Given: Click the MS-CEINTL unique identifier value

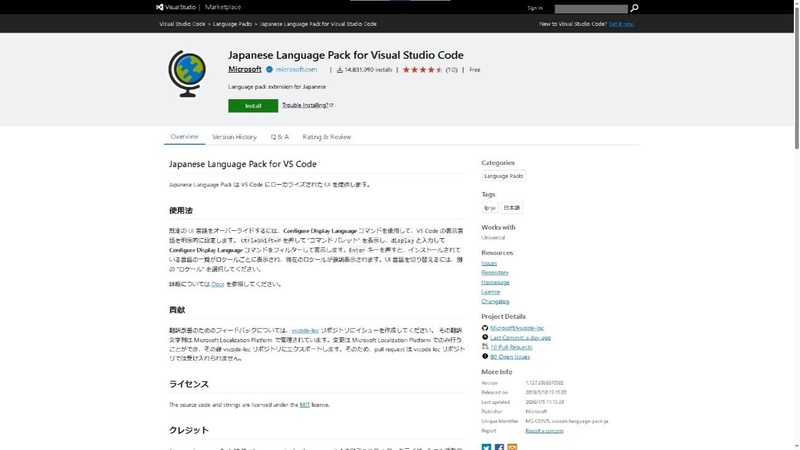Looking at the screenshot, I should click(x=567, y=421).
